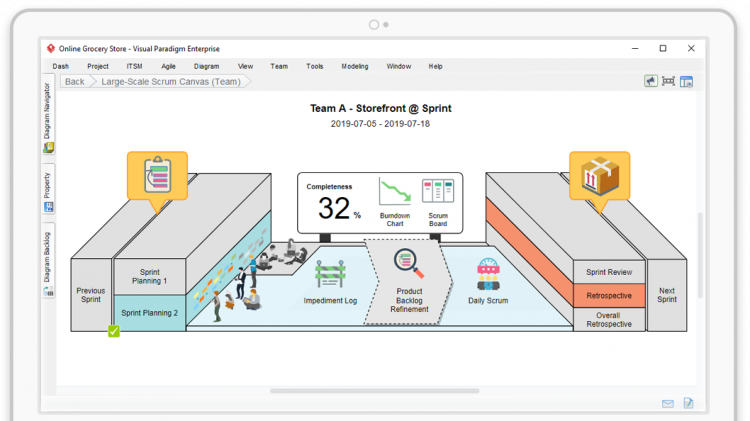Click the Next Sprint block
This screenshot has height=421, width=750.
(x=667, y=294)
